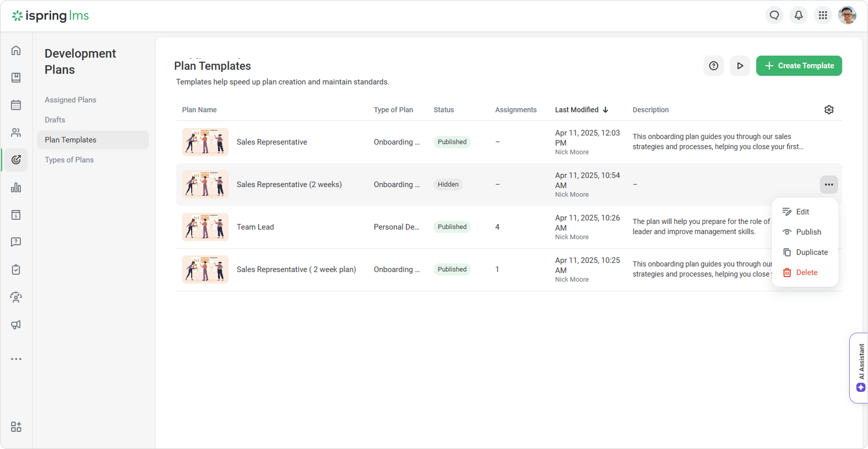Open the reports bar chart icon
The image size is (868, 449).
16,188
